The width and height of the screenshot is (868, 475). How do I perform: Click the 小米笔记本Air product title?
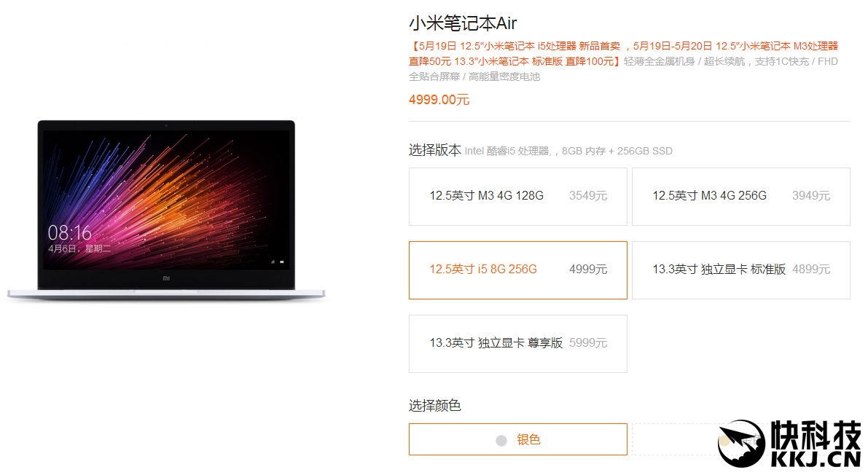(x=463, y=23)
